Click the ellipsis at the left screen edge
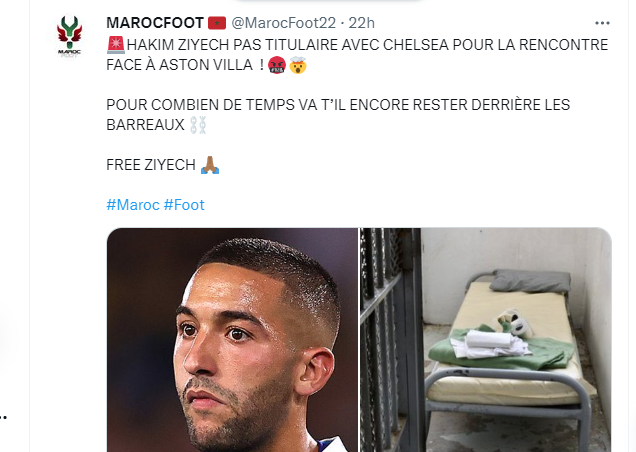The image size is (636, 452). coord(4,417)
